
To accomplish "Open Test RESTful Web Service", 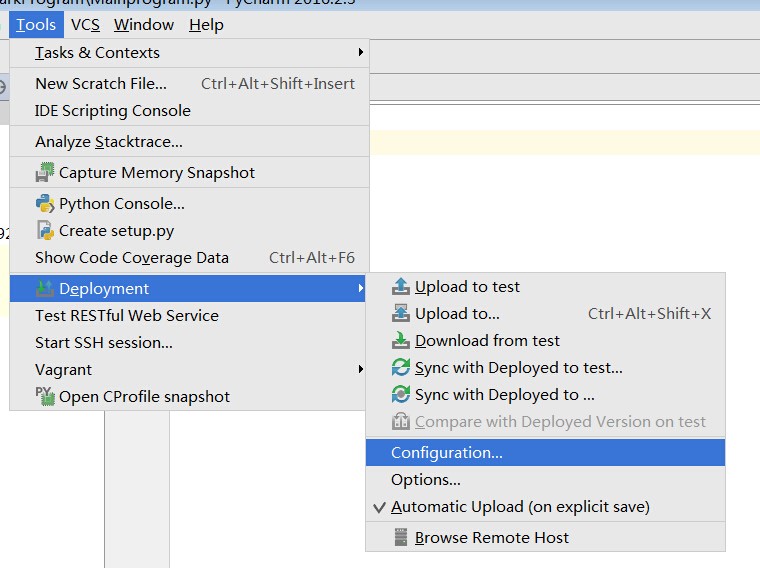I will tap(188, 316).
